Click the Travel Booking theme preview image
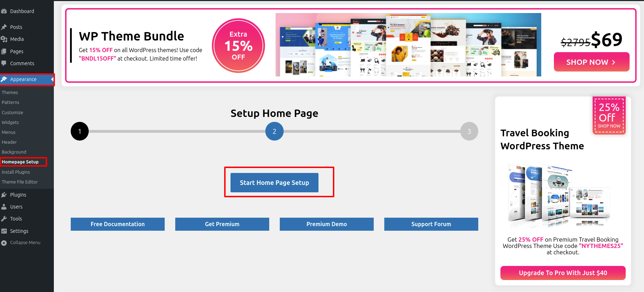This screenshot has width=644, height=292. pos(559,195)
